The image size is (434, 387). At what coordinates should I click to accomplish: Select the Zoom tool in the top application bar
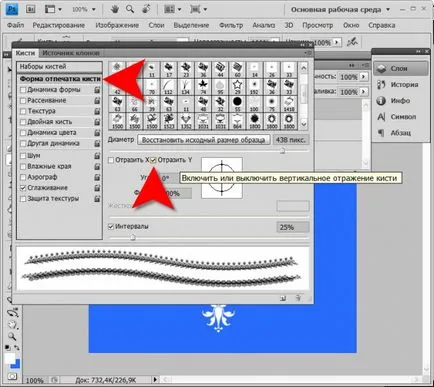(x=130, y=9)
